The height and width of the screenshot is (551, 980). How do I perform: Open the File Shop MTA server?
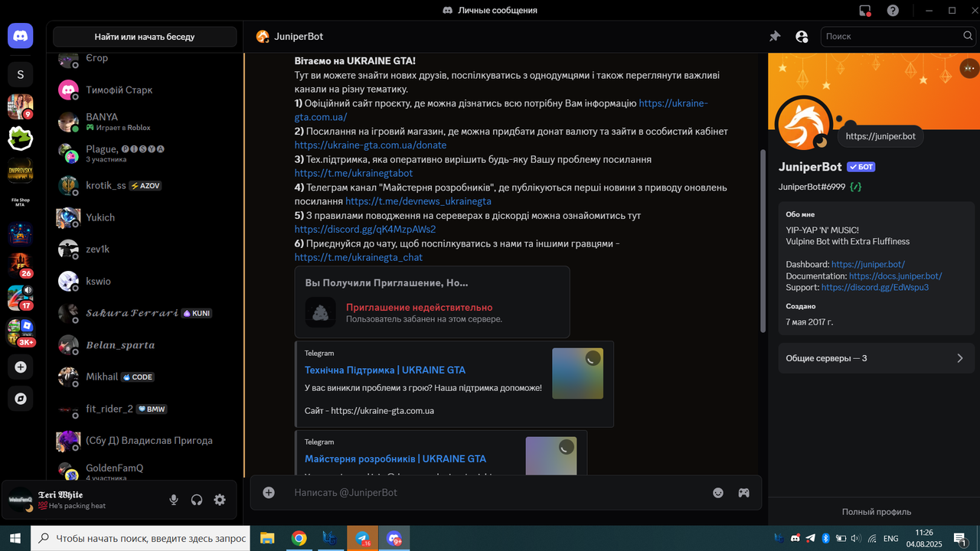pos(21,202)
